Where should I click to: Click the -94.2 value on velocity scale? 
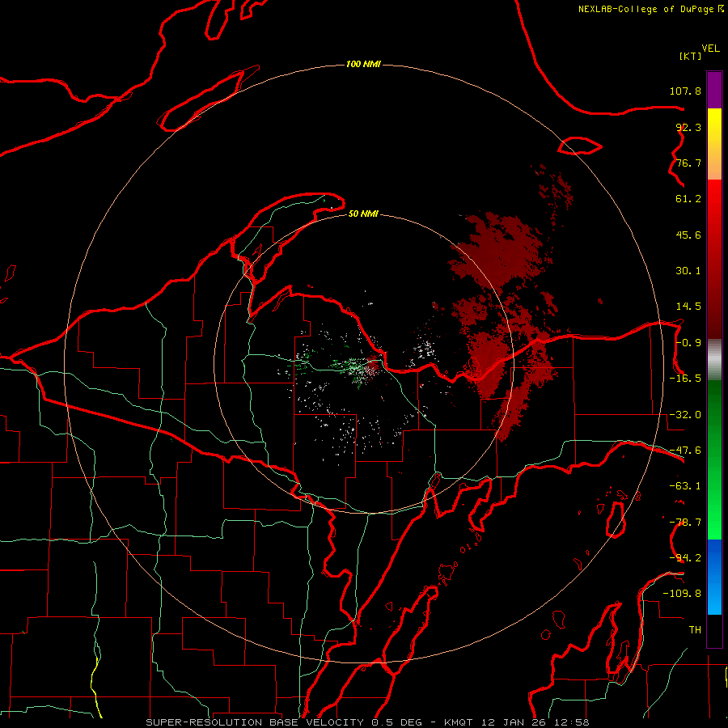tap(685, 558)
